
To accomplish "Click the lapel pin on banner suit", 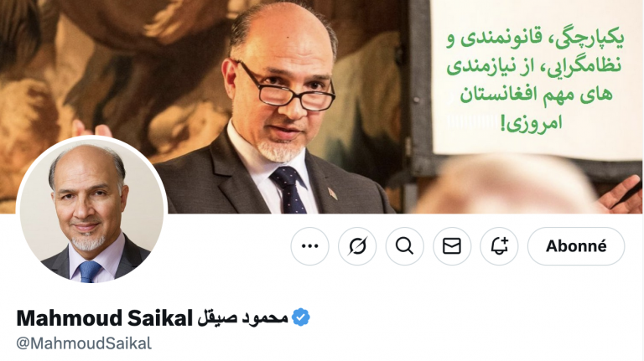I will pyautogui.click(x=332, y=193).
